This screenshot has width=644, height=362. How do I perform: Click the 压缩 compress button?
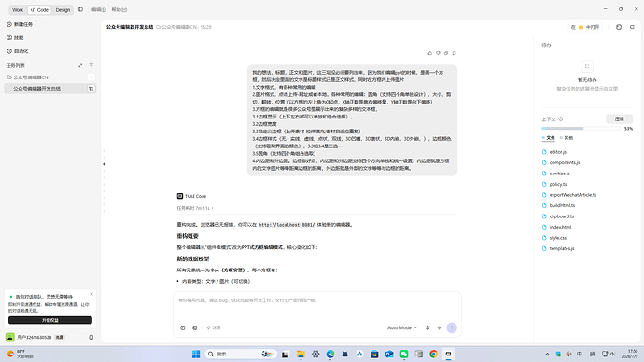tap(620, 119)
